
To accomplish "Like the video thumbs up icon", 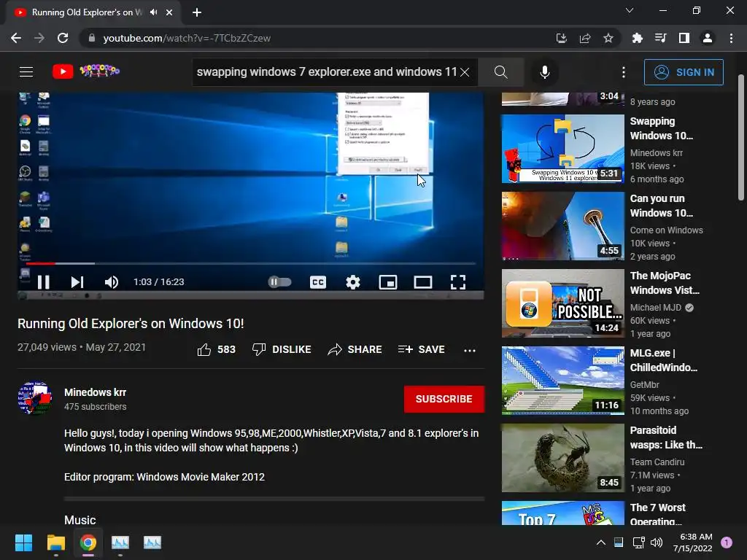I will click(204, 349).
